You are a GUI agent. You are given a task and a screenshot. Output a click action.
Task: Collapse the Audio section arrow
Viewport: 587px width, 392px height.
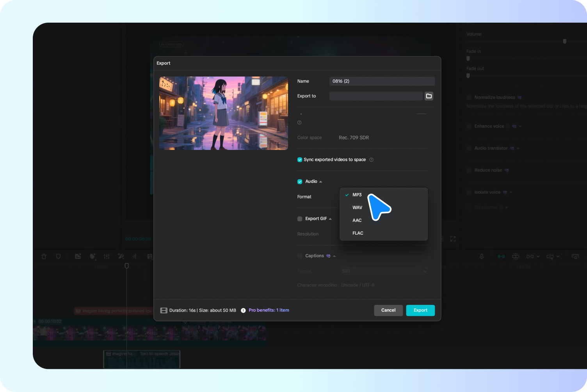click(x=320, y=182)
